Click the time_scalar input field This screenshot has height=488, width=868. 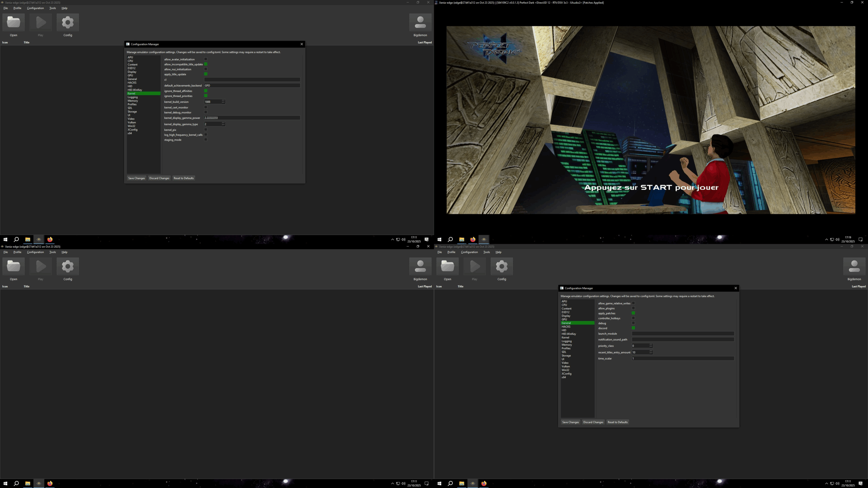click(x=683, y=359)
